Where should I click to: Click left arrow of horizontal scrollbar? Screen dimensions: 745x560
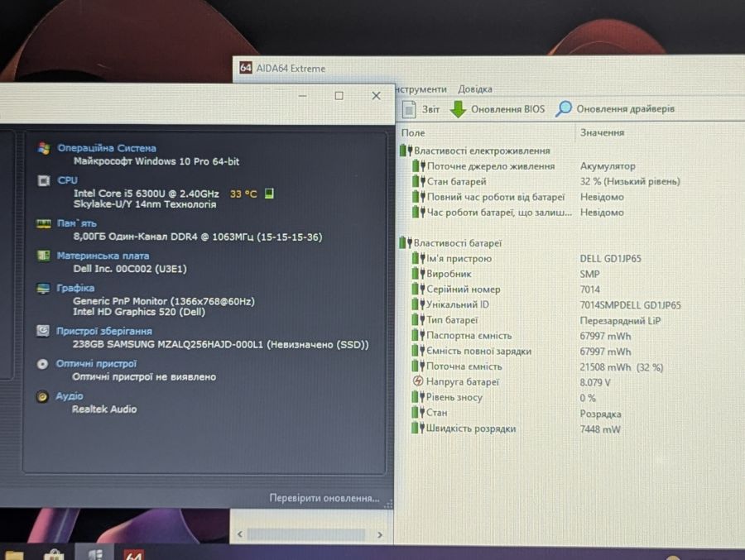240,534
